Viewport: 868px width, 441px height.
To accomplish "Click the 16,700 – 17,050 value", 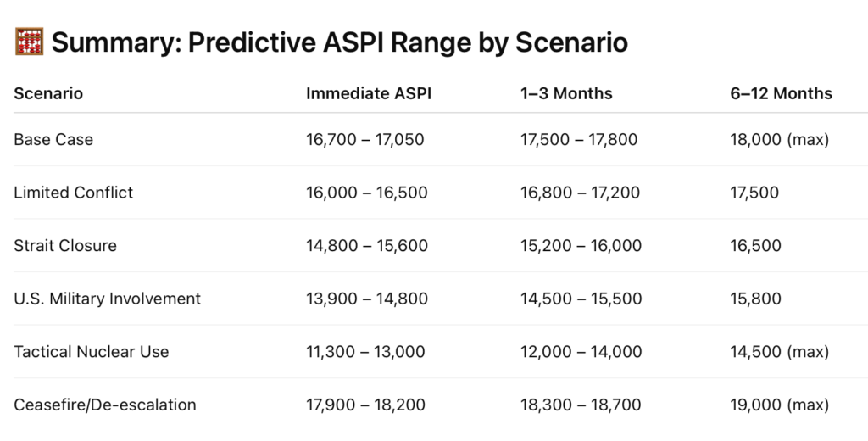I will tap(365, 140).
